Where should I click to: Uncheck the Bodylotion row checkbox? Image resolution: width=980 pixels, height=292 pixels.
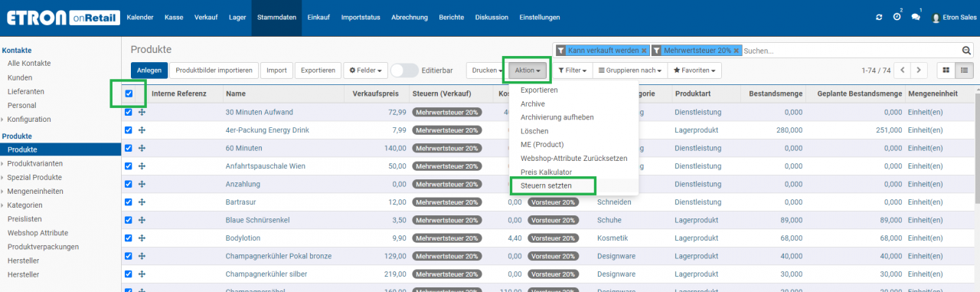(x=129, y=238)
